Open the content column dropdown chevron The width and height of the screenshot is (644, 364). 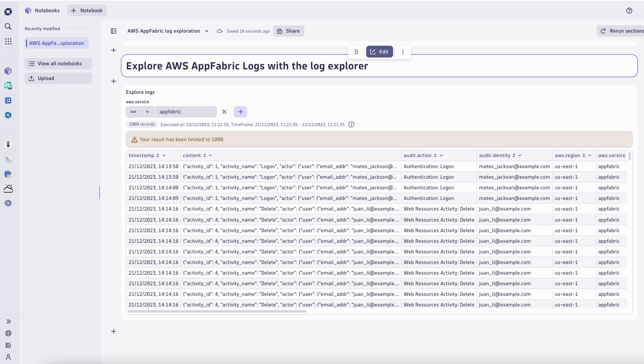(x=210, y=155)
